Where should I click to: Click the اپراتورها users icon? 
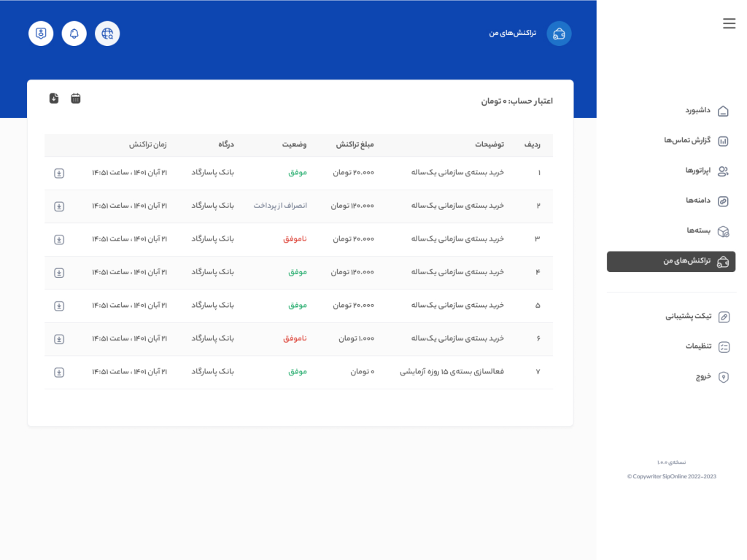tap(723, 171)
